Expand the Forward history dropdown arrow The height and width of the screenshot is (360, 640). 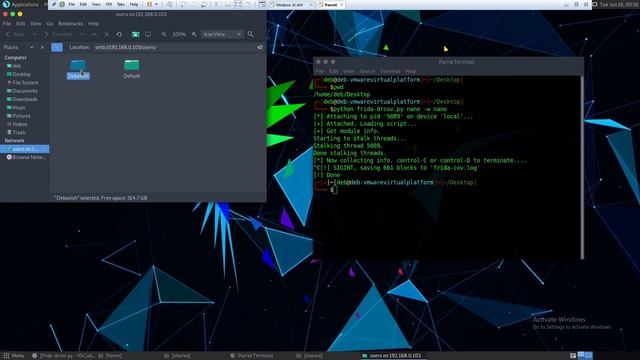click(x=82, y=34)
